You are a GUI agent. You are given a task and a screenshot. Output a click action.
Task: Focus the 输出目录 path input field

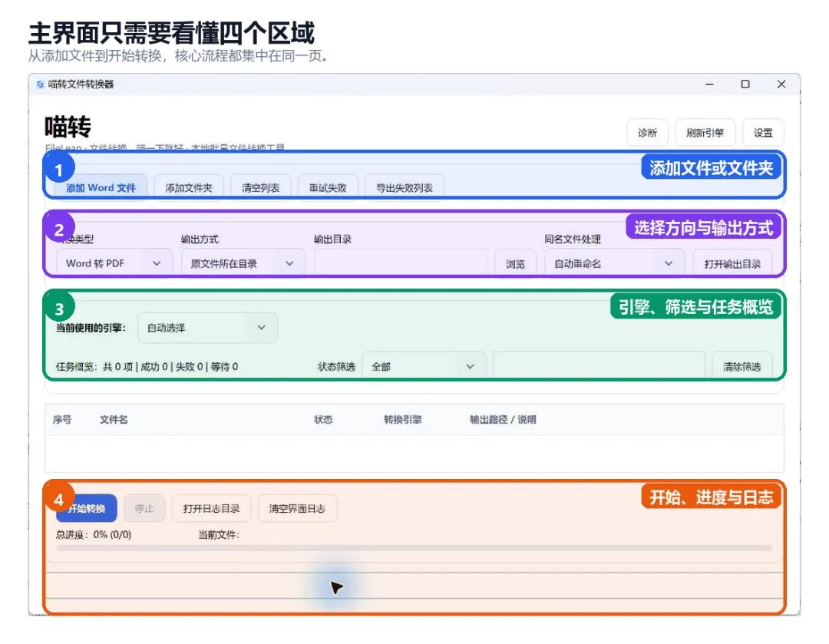point(401,263)
